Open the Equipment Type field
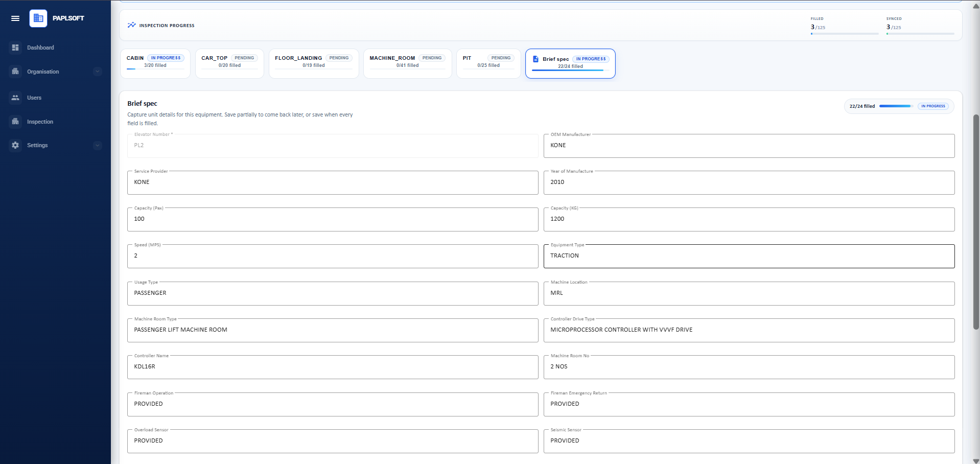Screen dimensions: 980x464 (749, 256)
